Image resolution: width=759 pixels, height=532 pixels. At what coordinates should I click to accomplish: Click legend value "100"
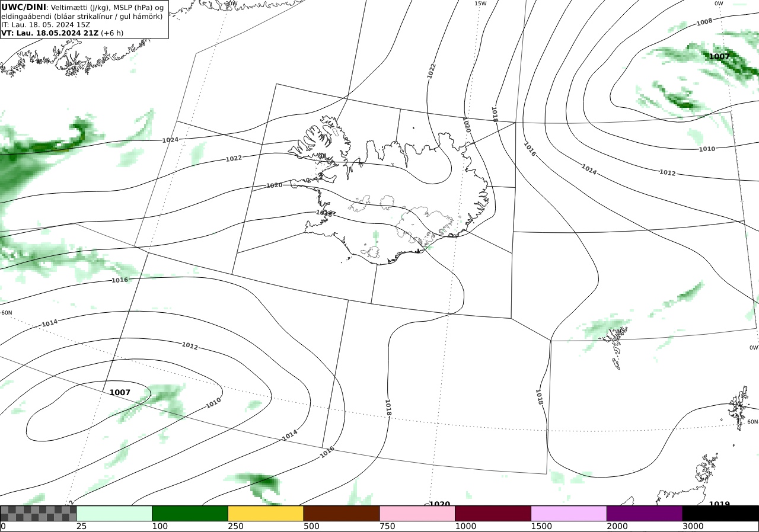coord(159,526)
